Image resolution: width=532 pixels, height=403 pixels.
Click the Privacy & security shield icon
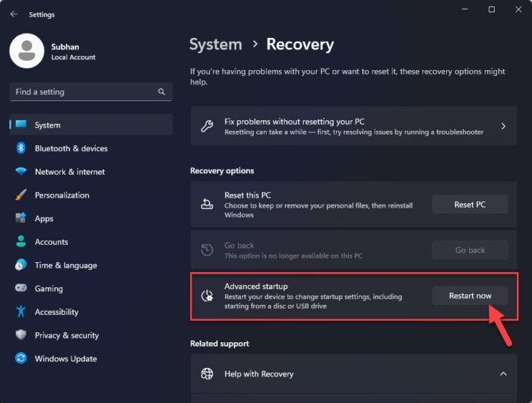tap(21, 335)
